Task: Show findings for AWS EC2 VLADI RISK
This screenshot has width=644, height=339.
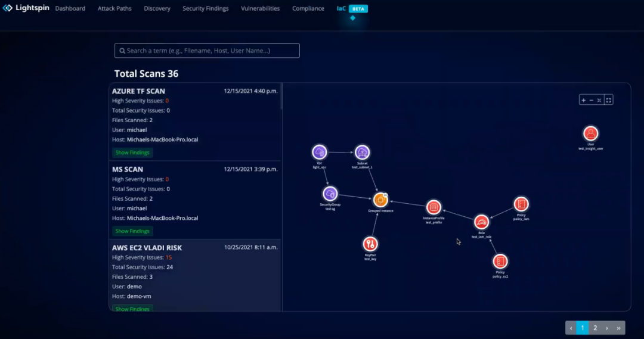Action: pyautogui.click(x=132, y=308)
